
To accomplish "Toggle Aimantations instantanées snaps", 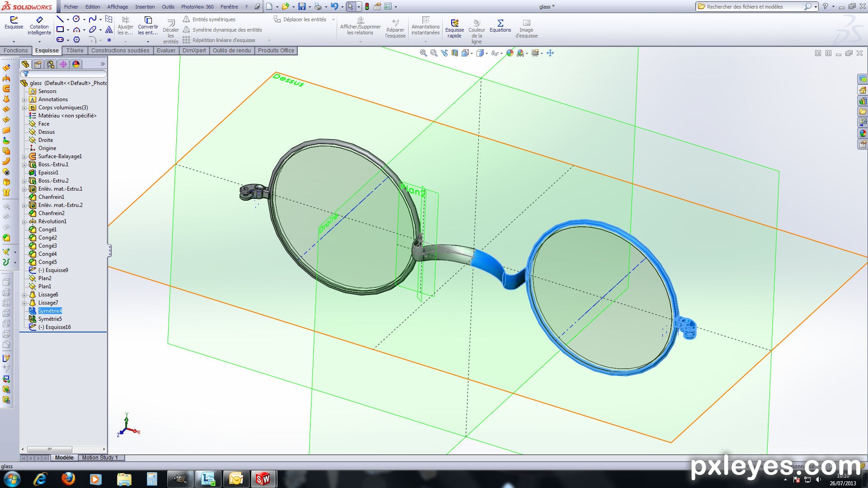I will click(425, 26).
